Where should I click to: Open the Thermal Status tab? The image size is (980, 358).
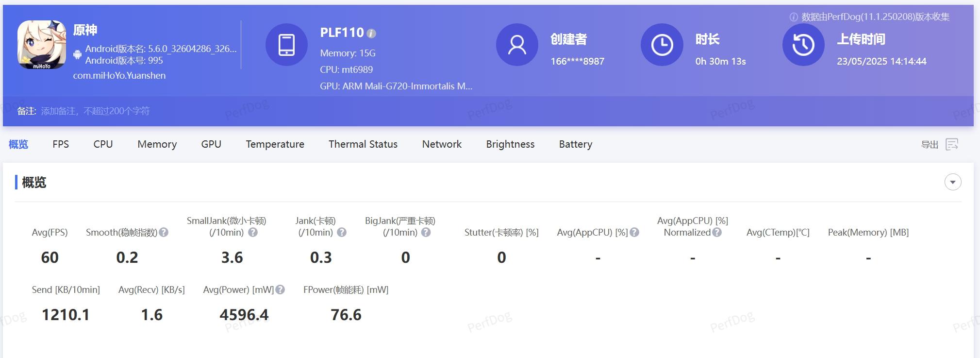pyautogui.click(x=363, y=144)
